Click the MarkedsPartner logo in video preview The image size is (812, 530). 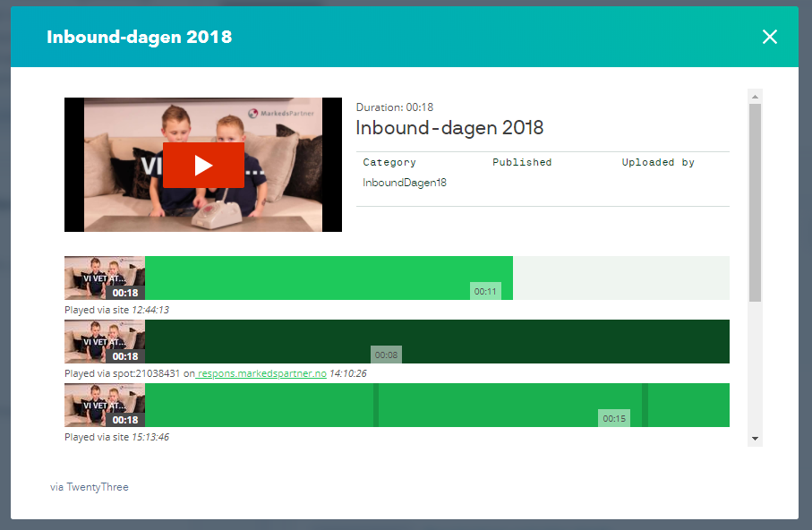pyautogui.click(x=281, y=113)
